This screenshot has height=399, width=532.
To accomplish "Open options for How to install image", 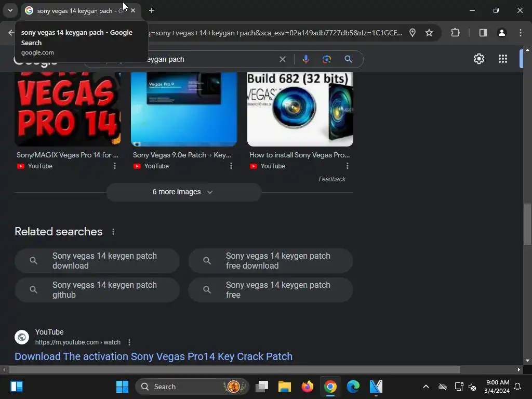I will [x=348, y=166].
